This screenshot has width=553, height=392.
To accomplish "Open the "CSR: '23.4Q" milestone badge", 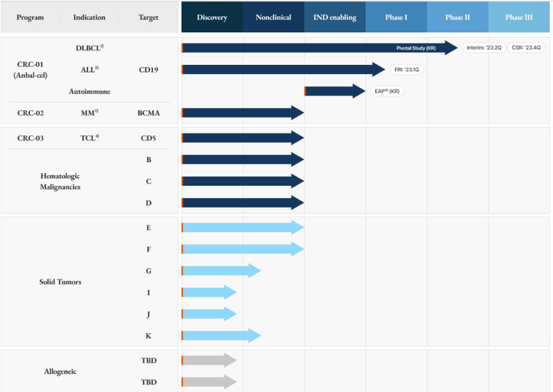I will pos(526,48).
